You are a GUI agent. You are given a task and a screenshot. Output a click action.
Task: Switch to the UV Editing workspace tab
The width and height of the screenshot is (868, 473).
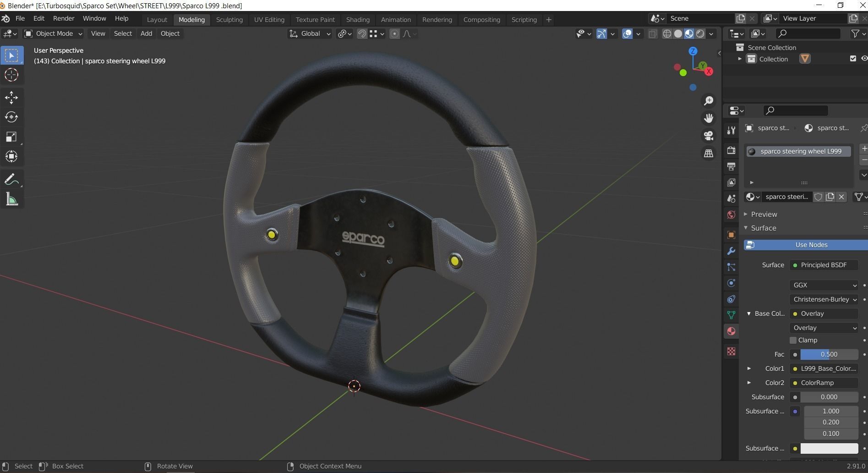(269, 20)
